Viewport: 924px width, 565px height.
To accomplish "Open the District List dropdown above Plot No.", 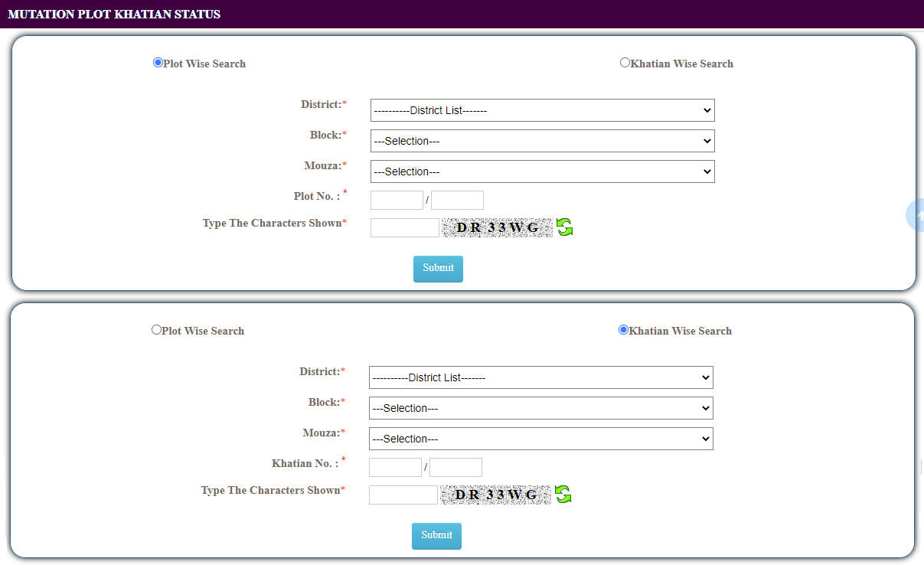I will (542, 110).
